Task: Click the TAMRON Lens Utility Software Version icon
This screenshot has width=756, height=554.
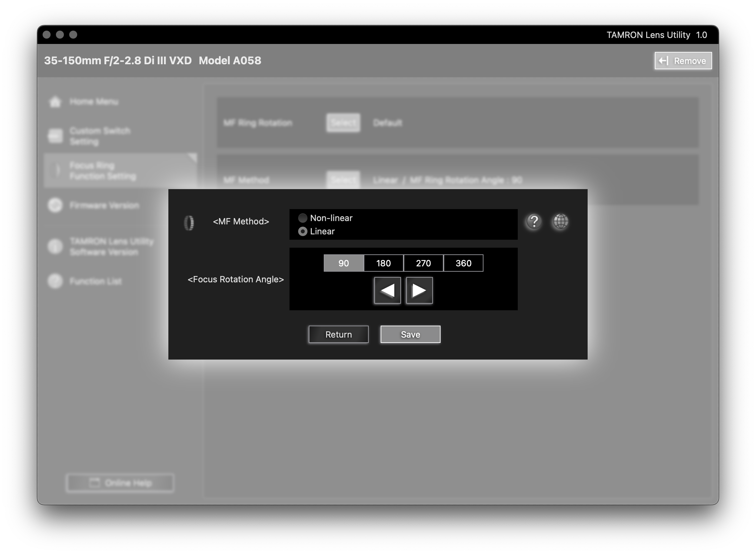Action: click(x=55, y=246)
